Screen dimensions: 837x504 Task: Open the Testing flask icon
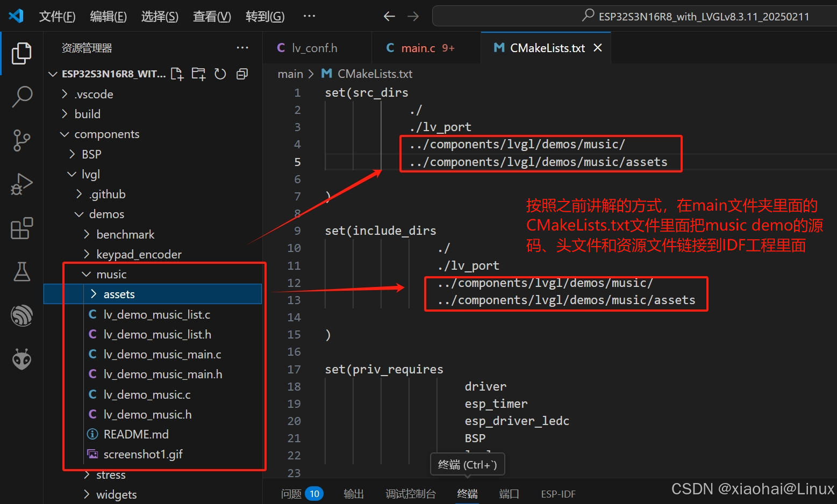point(22,272)
